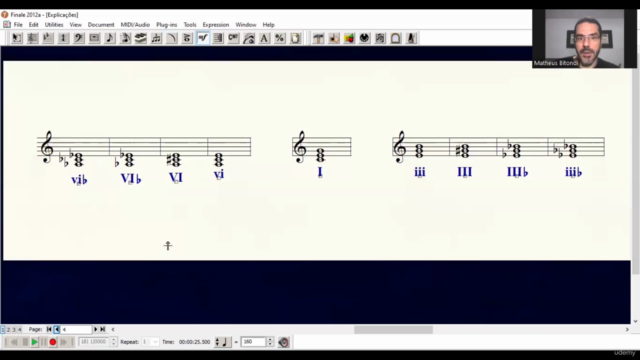Open the MIDI/Audio menu
Screen dimensions: 640x360
[x=135, y=24]
